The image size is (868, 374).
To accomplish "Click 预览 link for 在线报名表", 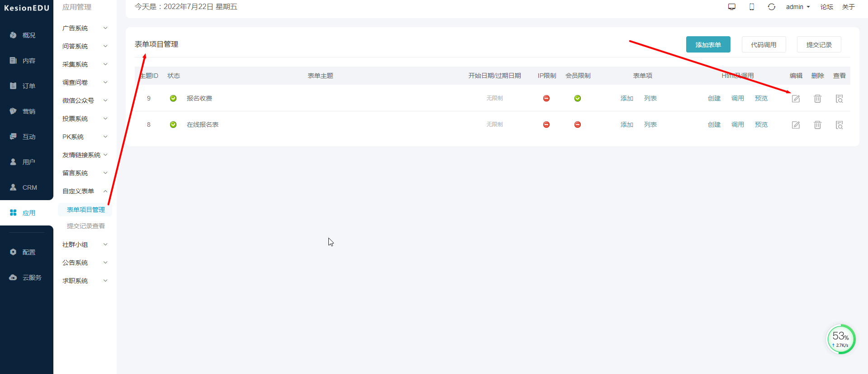I will (x=761, y=125).
